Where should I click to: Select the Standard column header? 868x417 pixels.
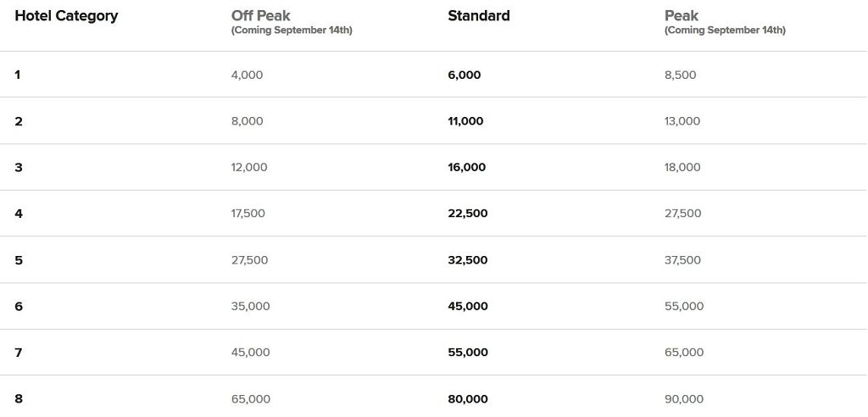click(x=479, y=16)
